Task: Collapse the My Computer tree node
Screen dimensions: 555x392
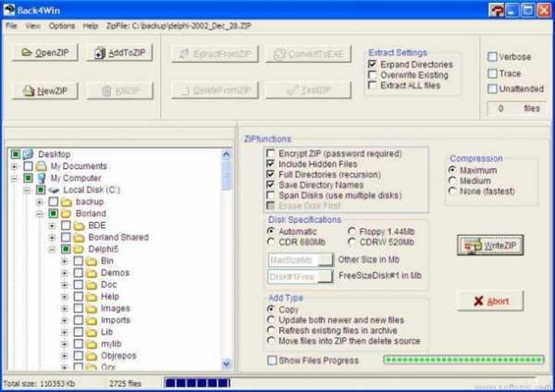Action: pos(15,178)
